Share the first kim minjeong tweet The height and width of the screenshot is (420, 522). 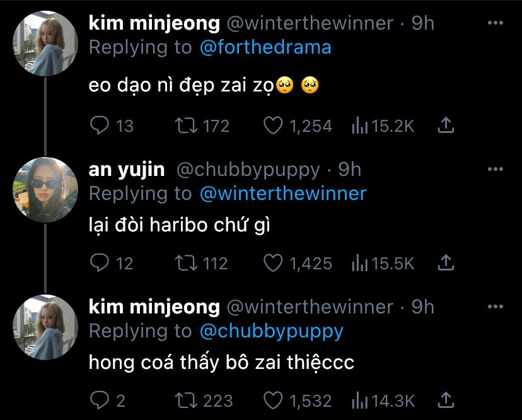(446, 125)
